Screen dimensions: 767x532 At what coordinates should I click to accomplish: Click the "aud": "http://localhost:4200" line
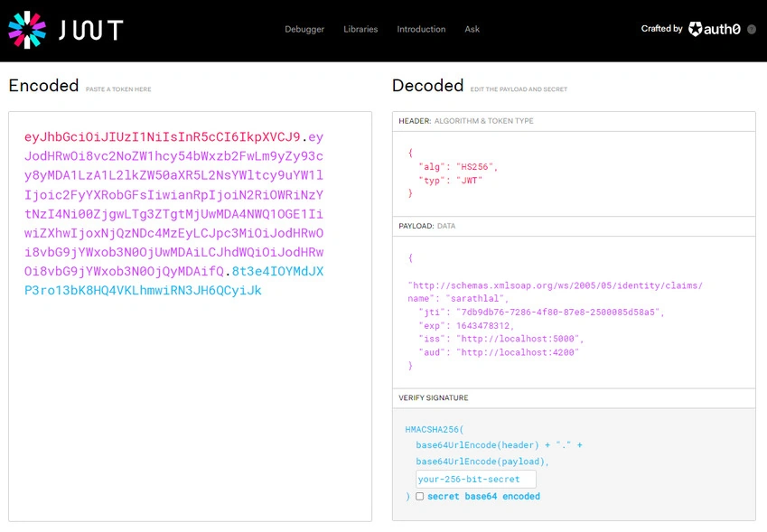(x=499, y=352)
